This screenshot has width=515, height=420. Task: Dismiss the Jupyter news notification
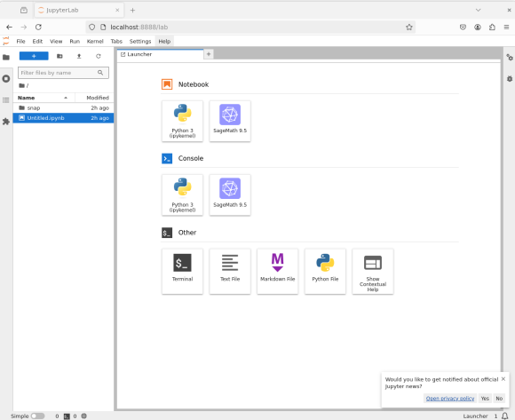click(503, 379)
